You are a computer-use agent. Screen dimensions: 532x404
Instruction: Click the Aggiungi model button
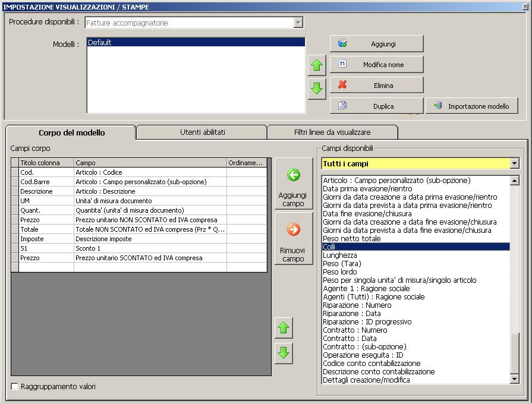coord(376,43)
